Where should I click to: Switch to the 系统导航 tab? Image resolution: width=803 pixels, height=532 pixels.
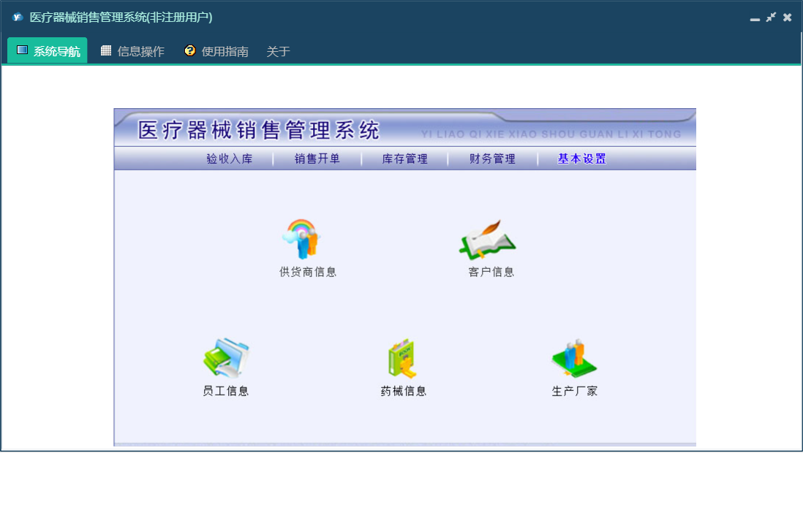(48, 50)
